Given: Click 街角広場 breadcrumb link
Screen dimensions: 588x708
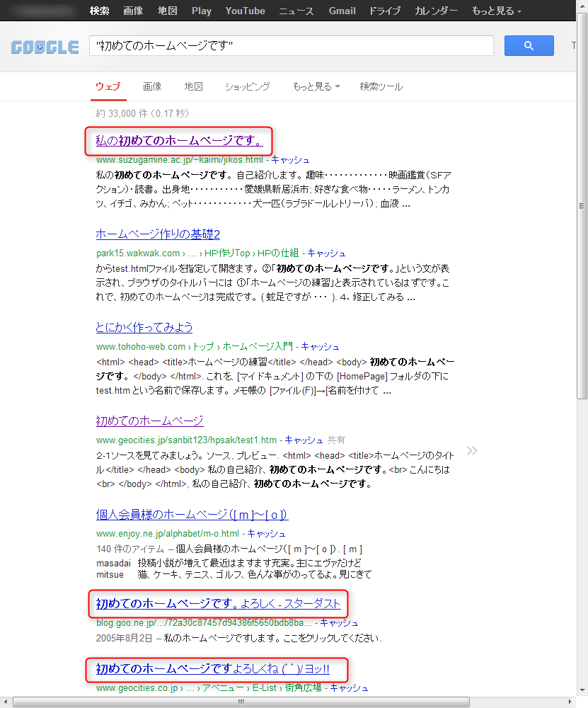Looking at the screenshot, I should click(303, 688).
